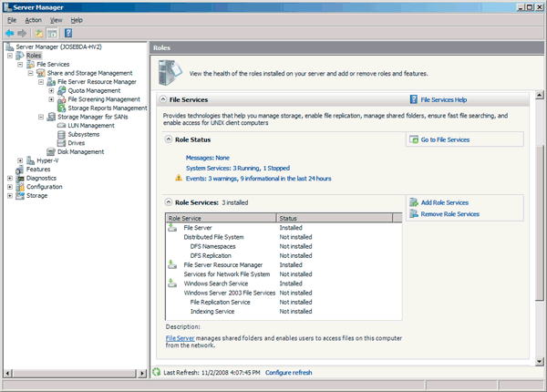The image size is (547, 392).
Task: Click the Go to File Services icon
Action: pos(414,139)
